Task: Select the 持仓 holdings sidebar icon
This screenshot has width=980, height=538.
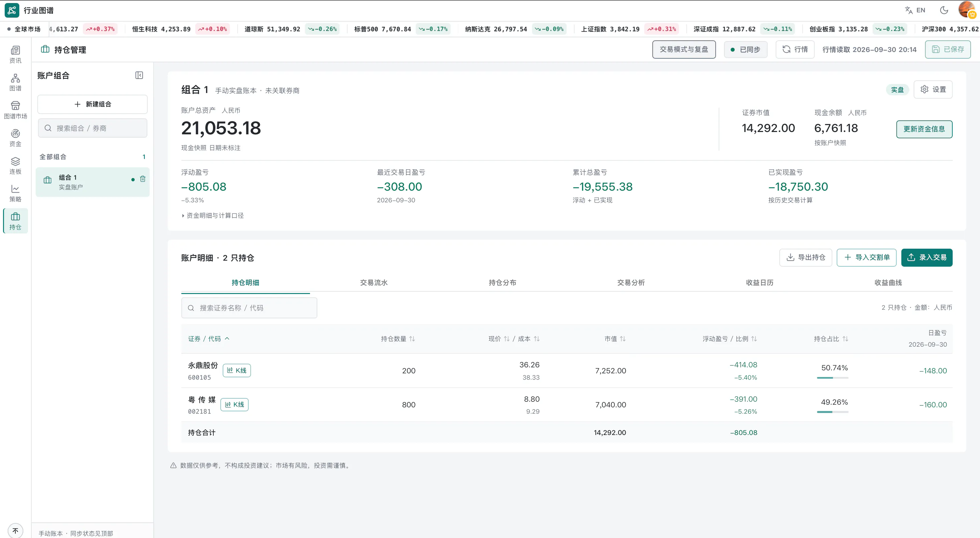Action: tap(15, 221)
